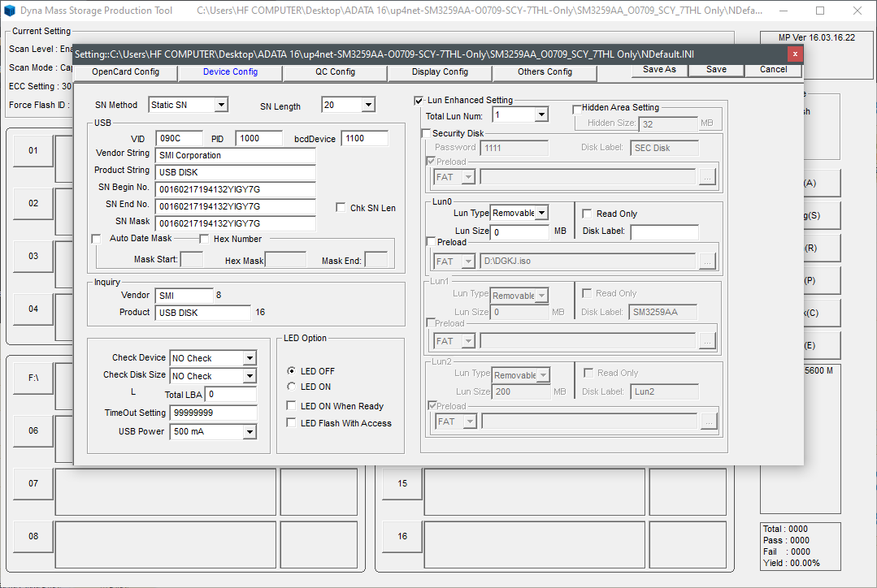The image size is (877, 588).
Task: Edit the TimeOut Setting field
Action: (x=214, y=413)
